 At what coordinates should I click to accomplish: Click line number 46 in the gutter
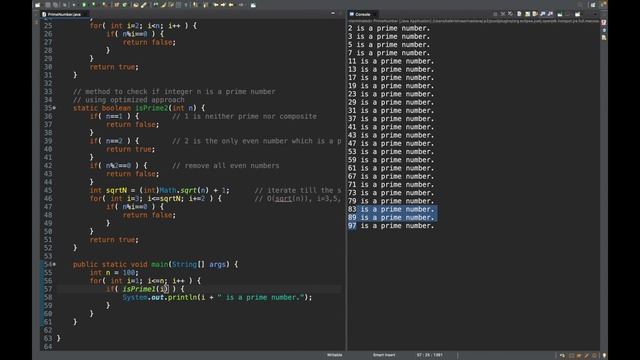tap(48, 199)
